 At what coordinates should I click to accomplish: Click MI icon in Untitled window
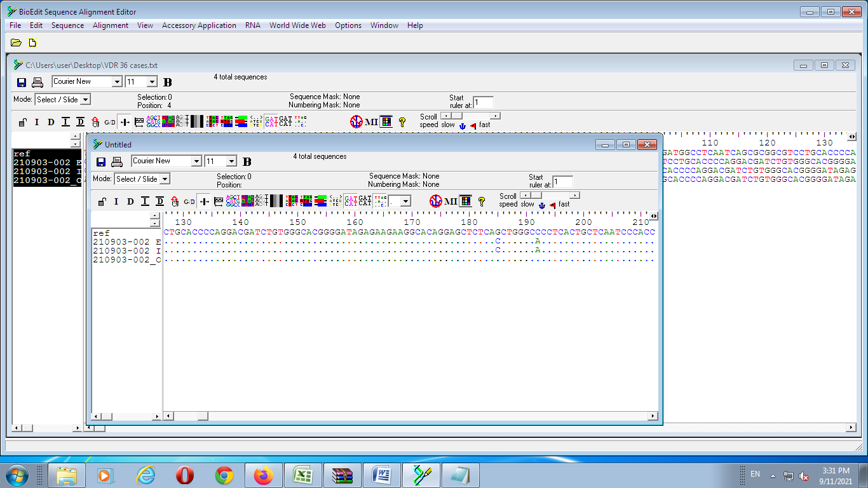pyautogui.click(x=451, y=201)
